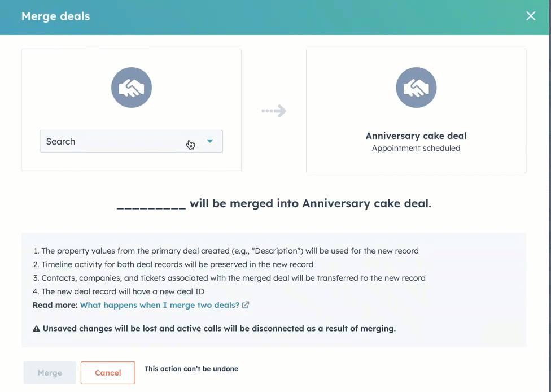Click the warning triangle icon beside Unsaved changes

pos(37,329)
